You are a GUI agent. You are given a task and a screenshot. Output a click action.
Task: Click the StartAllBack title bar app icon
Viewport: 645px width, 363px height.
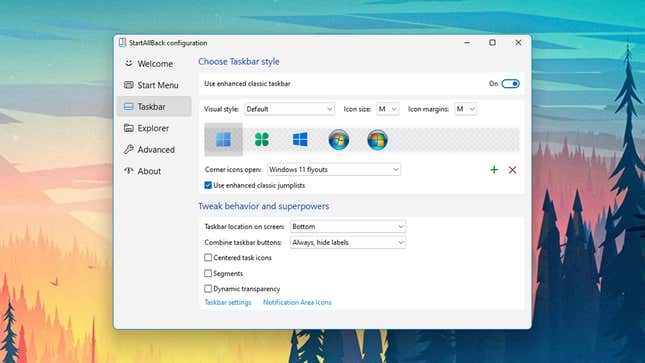tap(122, 43)
